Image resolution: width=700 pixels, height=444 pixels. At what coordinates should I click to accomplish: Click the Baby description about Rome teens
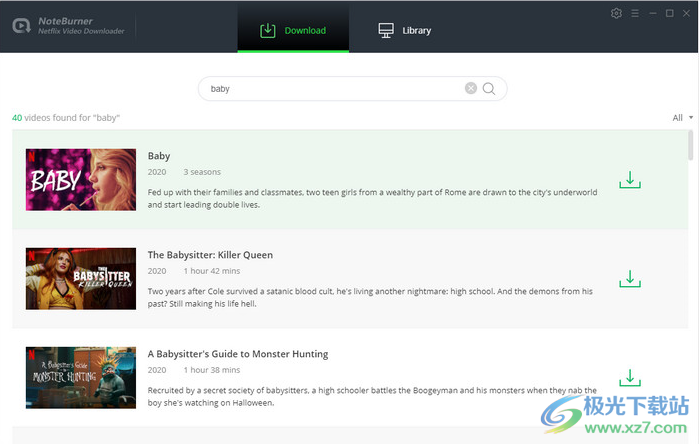click(372, 199)
